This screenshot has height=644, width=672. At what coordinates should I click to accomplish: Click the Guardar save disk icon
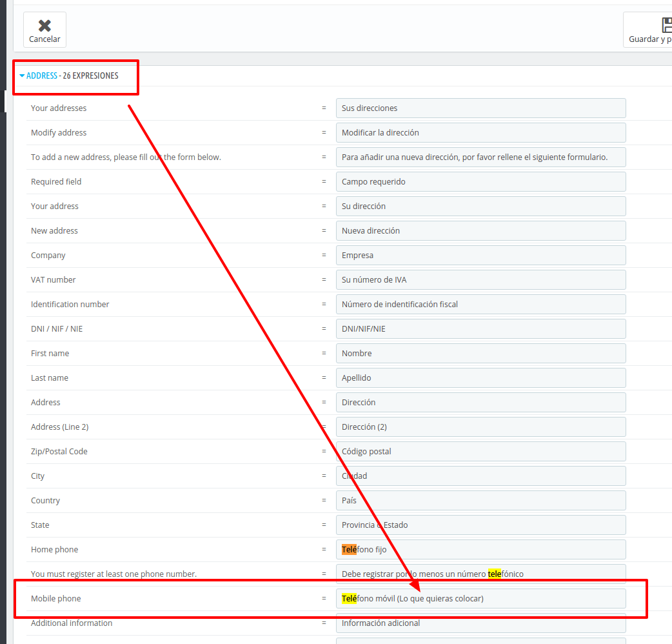point(667,25)
